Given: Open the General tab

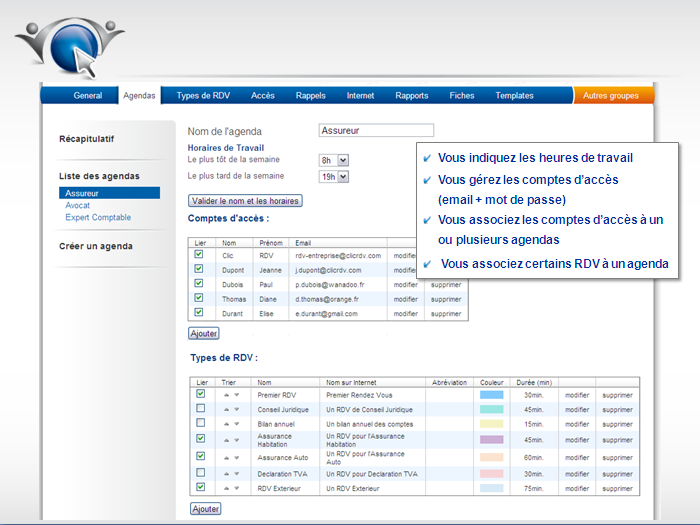Looking at the screenshot, I should 88,96.
